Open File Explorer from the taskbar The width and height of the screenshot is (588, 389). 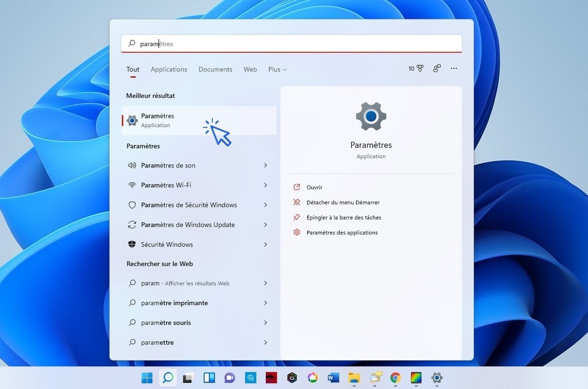(x=354, y=378)
